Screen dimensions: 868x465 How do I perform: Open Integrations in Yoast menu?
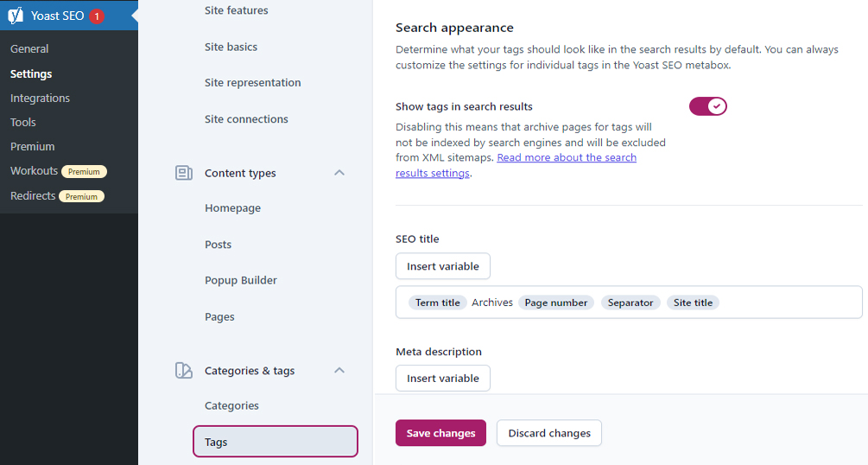40,98
